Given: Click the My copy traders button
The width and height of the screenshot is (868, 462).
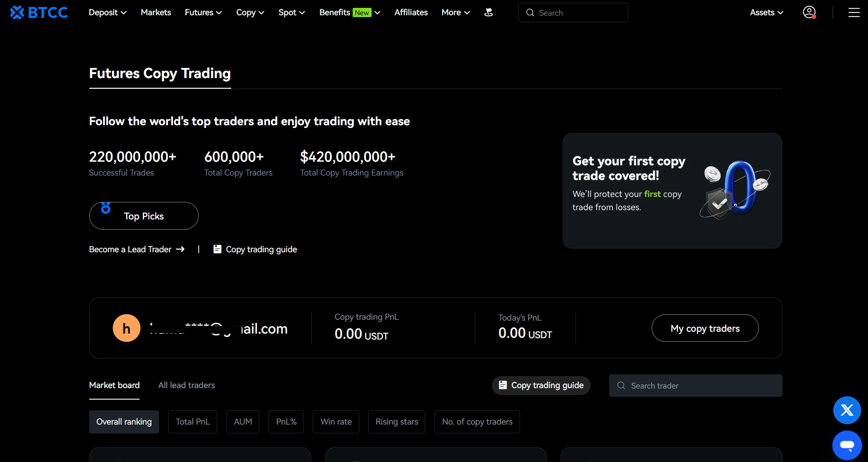Looking at the screenshot, I should tap(705, 328).
